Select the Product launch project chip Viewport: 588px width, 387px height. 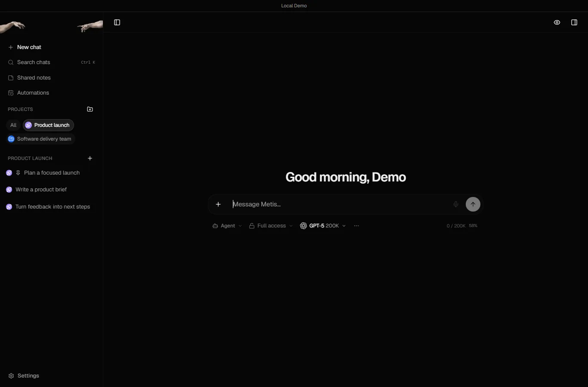(48, 125)
